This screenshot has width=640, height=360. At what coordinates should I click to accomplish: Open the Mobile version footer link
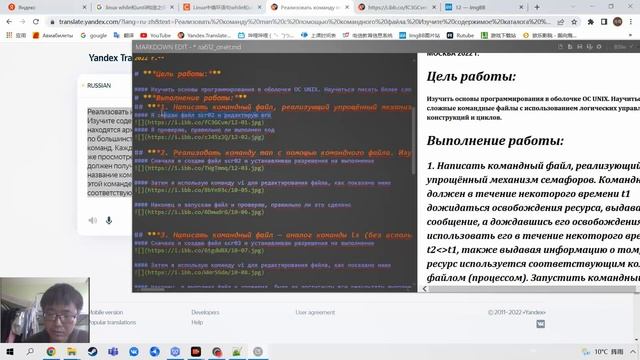106,312
